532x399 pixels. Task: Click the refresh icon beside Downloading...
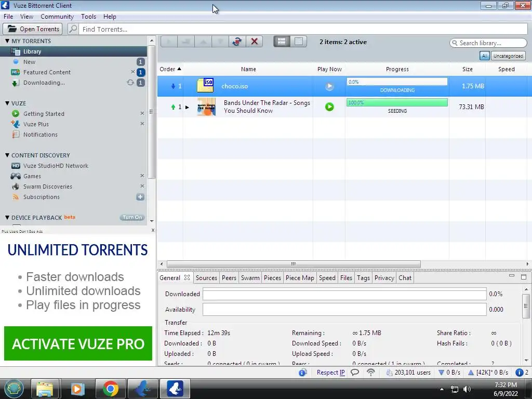click(130, 83)
